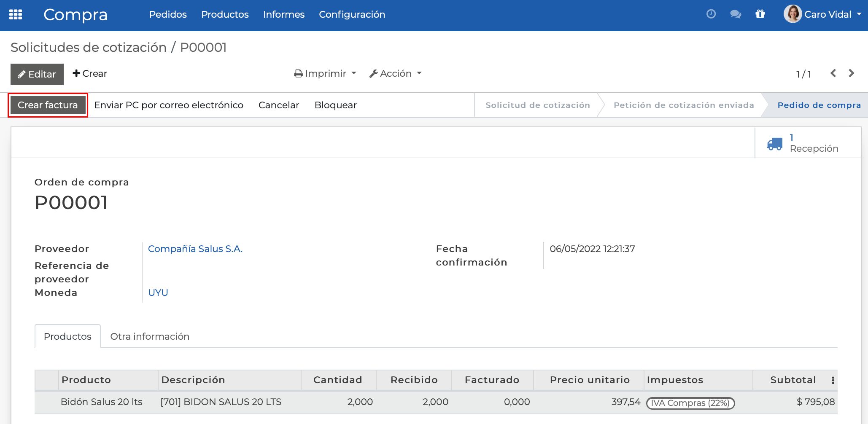
Task: Open the table column options dots icon
Action: tap(833, 379)
